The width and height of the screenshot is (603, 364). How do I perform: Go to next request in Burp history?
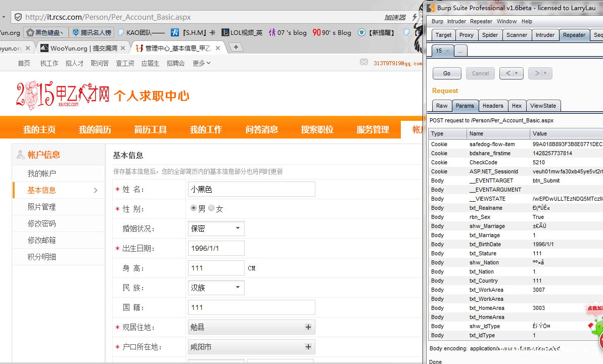pyautogui.click(x=538, y=73)
